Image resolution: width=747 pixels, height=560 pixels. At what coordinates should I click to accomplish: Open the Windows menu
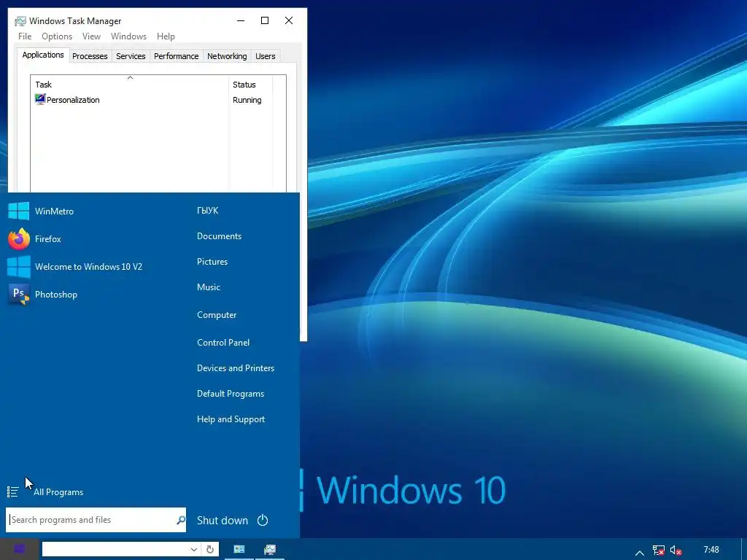pyautogui.click(x=128, y=36)
